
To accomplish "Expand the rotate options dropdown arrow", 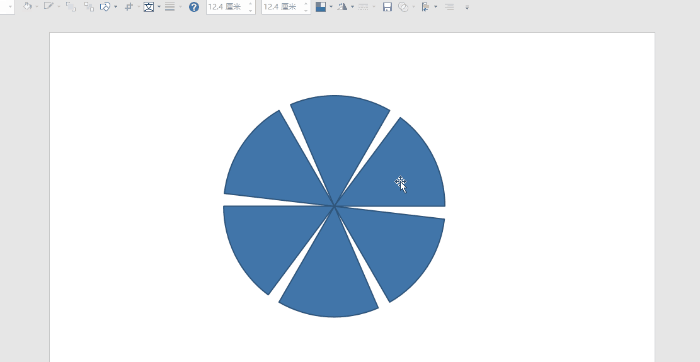I will pyautogui.click(x=352, y=7).
